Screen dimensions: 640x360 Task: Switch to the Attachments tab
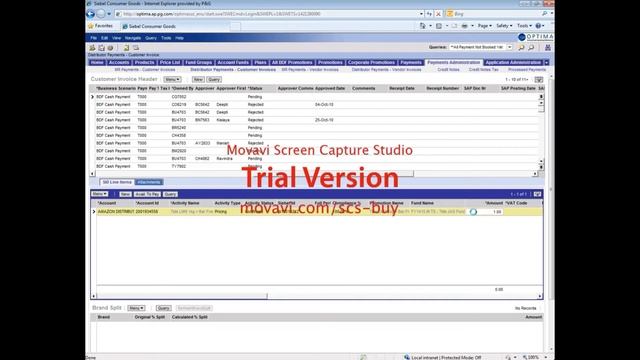pos(149,182)
